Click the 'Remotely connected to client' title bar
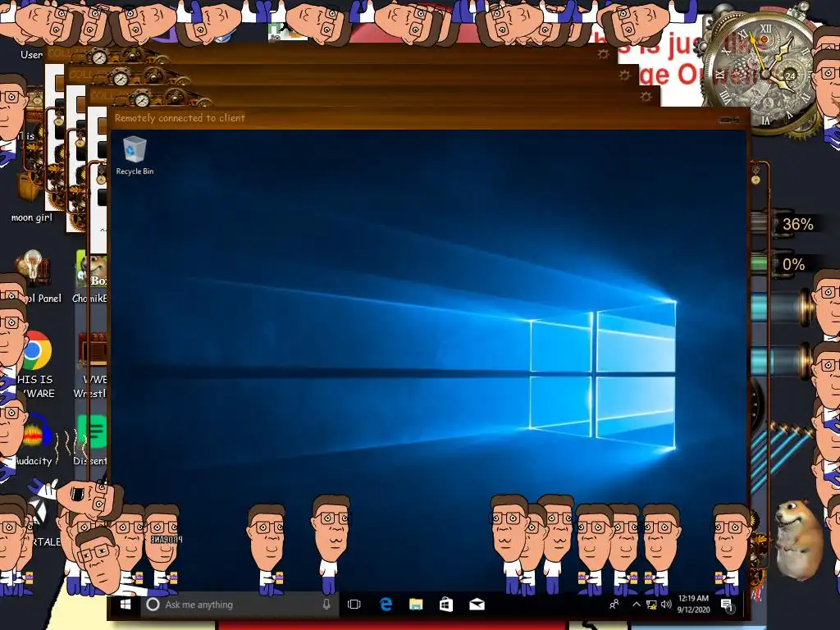Image resolution: width=840 pixels, height=630 pixels. click(x=427, y=118)
